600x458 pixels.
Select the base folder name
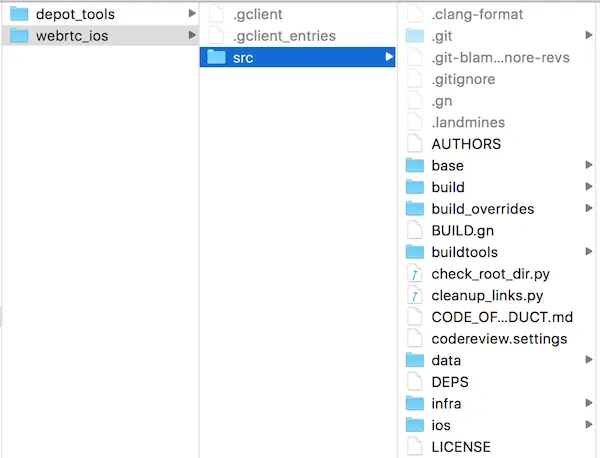pos(448,166)
